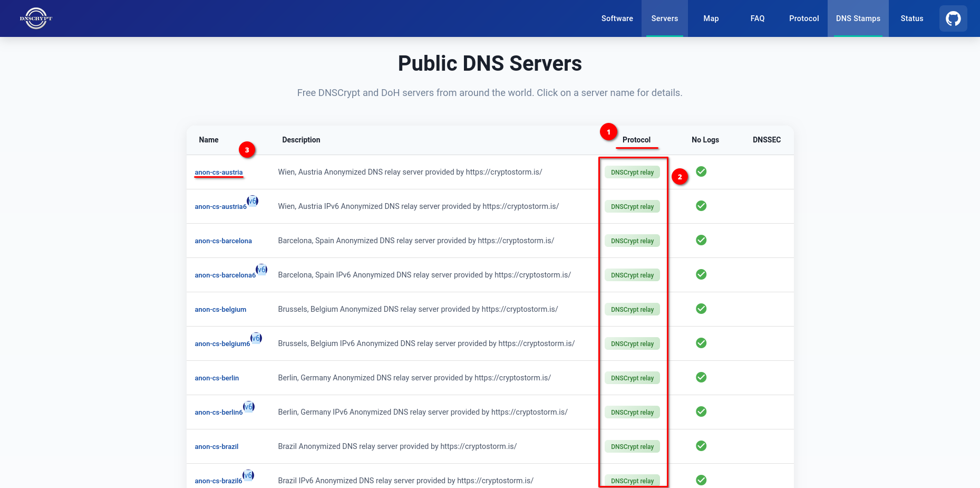
Task: View anon-cs-belgium6 server details
Action: click(222, 344)
